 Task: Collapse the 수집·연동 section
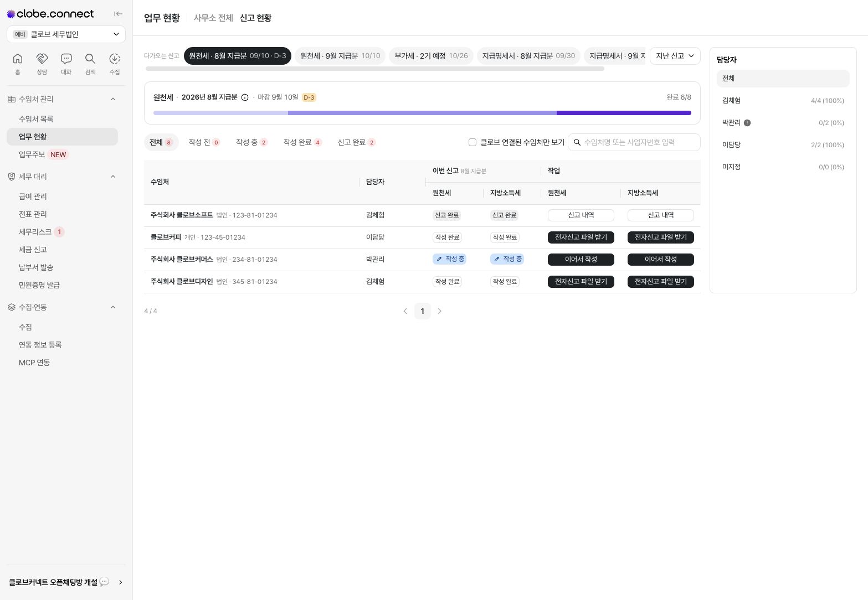(x=113, y=307)
